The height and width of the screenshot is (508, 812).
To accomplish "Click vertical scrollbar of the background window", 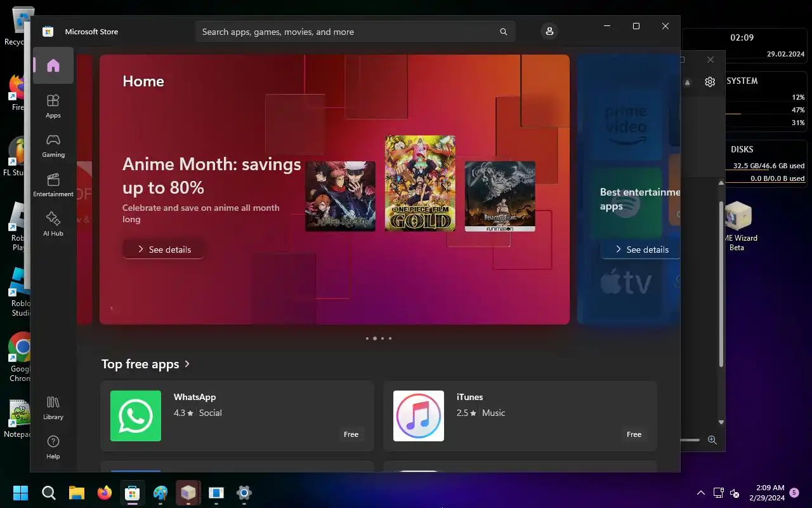I will click(x=721, y=284).
